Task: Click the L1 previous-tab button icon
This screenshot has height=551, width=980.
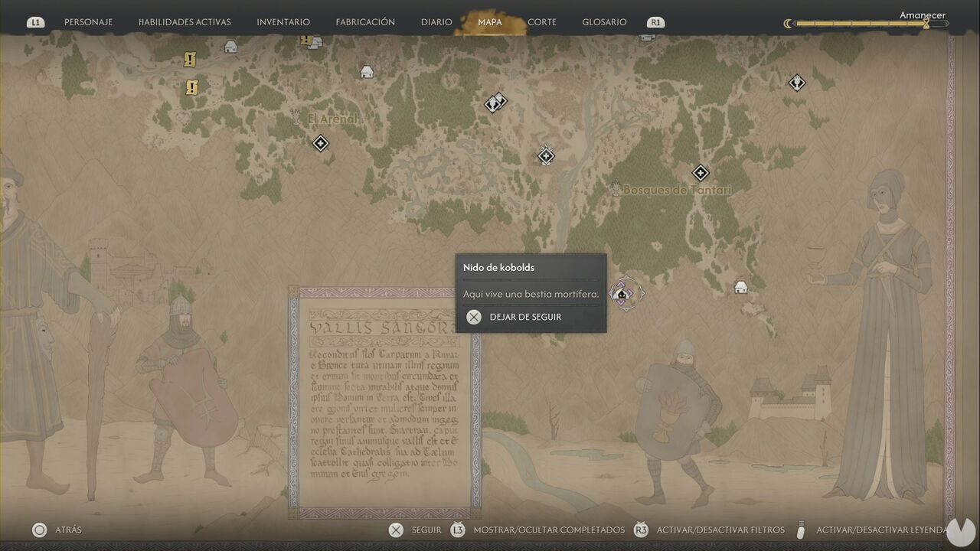Action: 35,22
